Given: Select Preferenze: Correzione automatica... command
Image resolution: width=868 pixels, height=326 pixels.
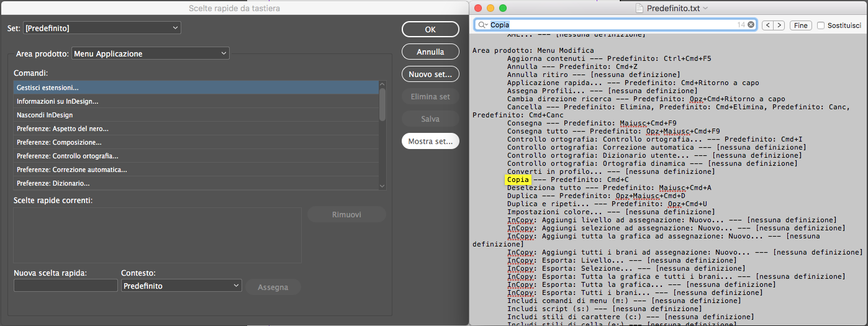Looking at the screenshot, I should pyautogui.click(x=196, y=170).
